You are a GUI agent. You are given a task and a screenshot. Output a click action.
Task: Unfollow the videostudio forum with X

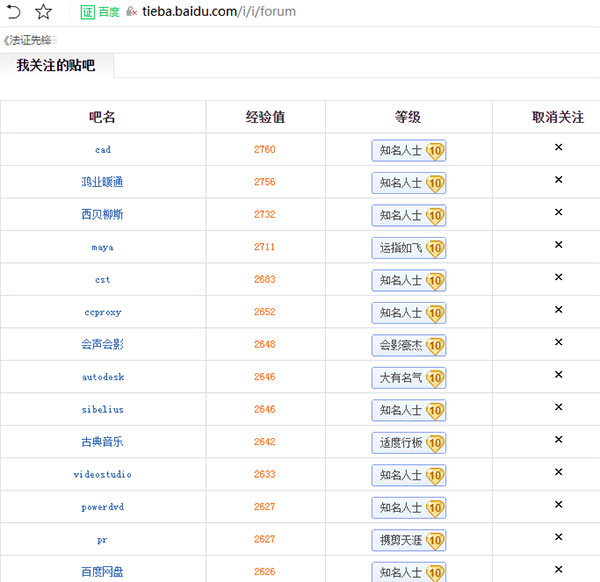click(558, 472)
